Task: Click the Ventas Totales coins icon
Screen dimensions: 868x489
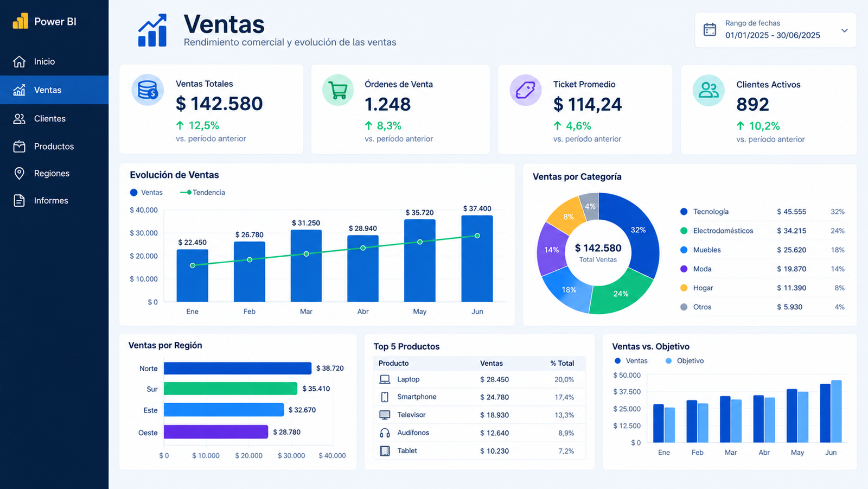Action: click(148, 90)
